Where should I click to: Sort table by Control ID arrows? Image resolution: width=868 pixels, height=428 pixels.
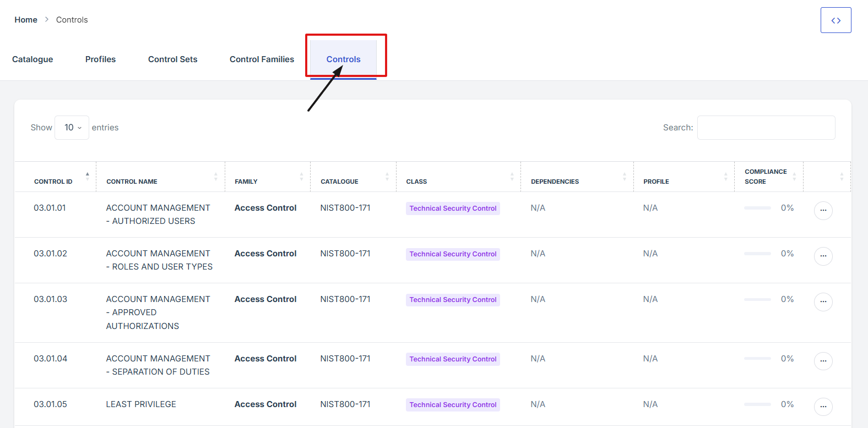click(87, 177)
